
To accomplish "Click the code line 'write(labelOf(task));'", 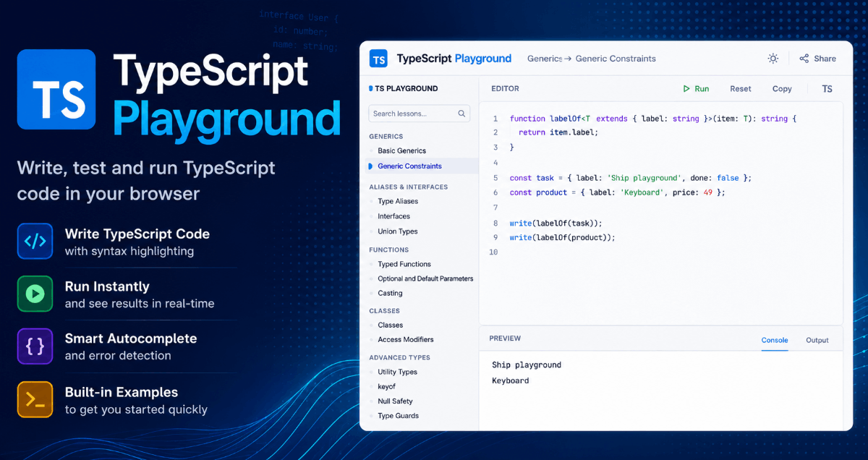I will [556, 223].
